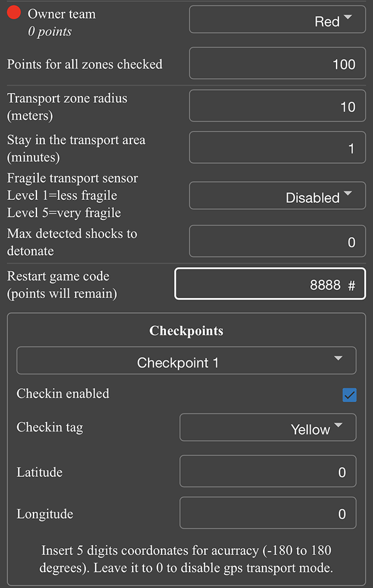This screenshot has height=588, width=373.
Task: Focus the Points for all zones checked field
Action: pyautogui.click(x=277, y=64)
